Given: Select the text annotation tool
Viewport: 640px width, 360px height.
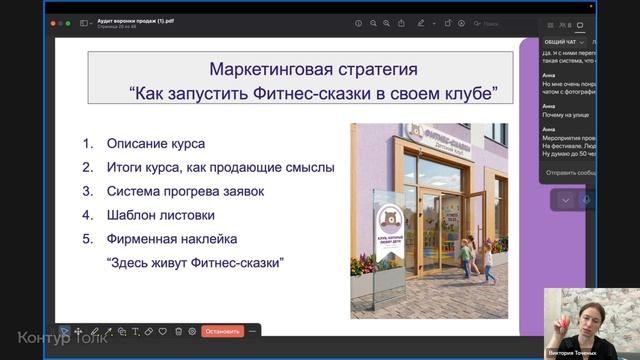Looking at the screenshot, I should (136, 332).
